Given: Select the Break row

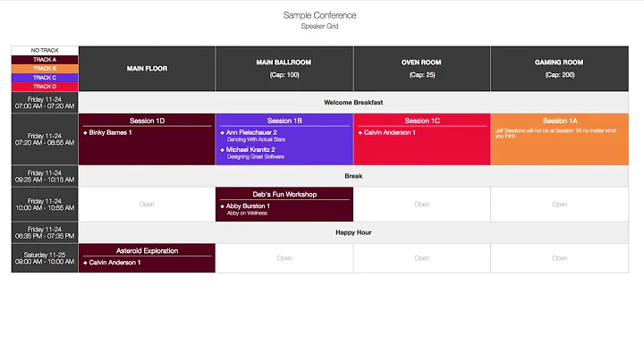Looking at the screenshot, I should [x=353, y=176].
